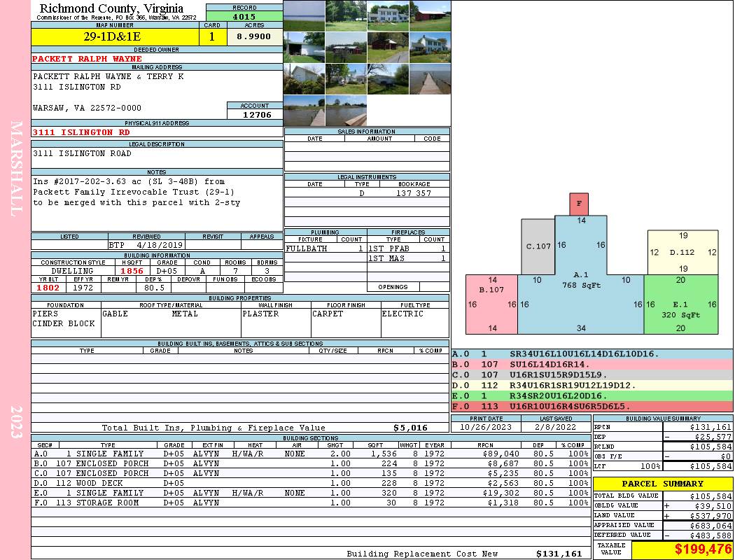Click red sketch section F
The height and width of the screenshot is (560, 735).
tap(579, 204)
